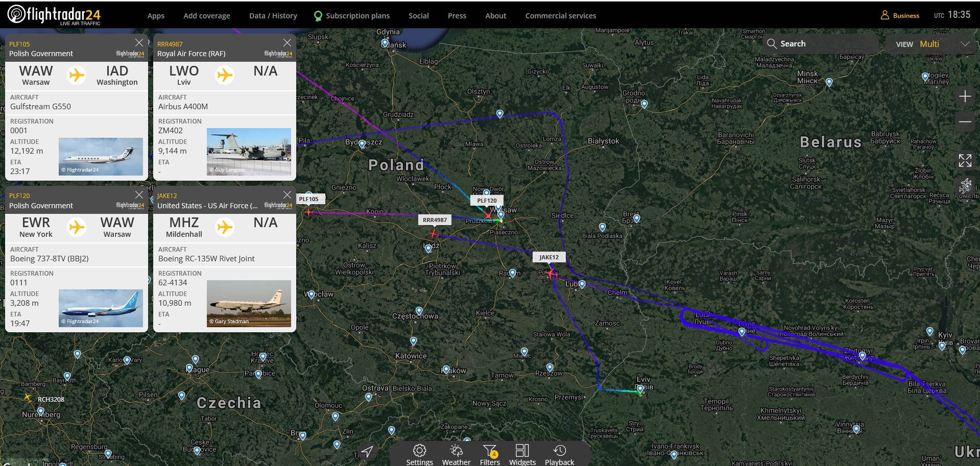Open Data / History menu

click(x=273, y=16)
